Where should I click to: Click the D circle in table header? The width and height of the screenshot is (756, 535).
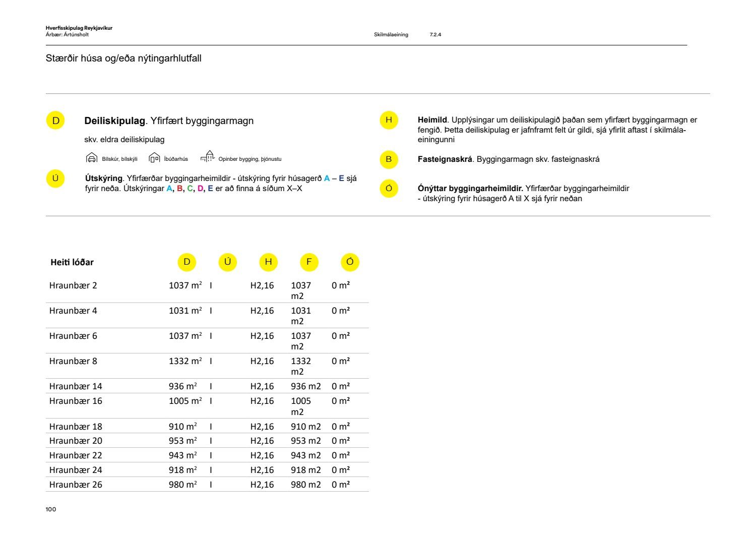187,262
